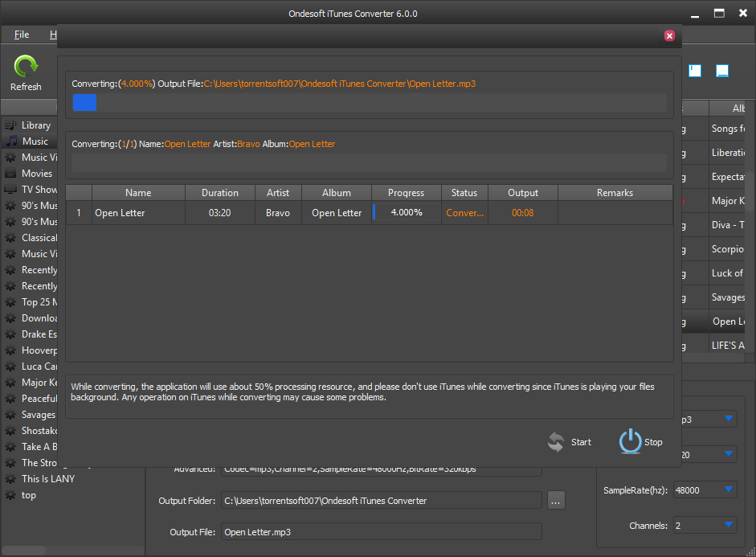Close the conversion dialog with red X

coord(669,35)
